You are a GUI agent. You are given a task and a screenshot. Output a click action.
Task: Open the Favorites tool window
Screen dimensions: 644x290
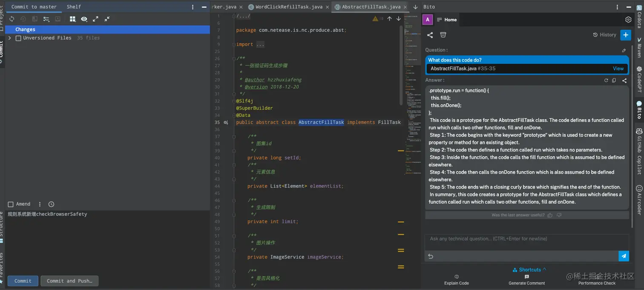[2, 268]
